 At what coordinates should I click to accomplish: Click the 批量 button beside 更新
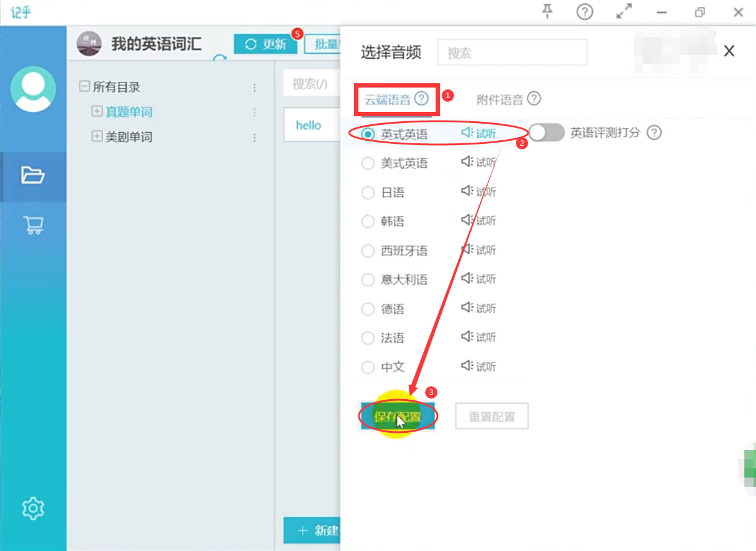click(322, 44)
